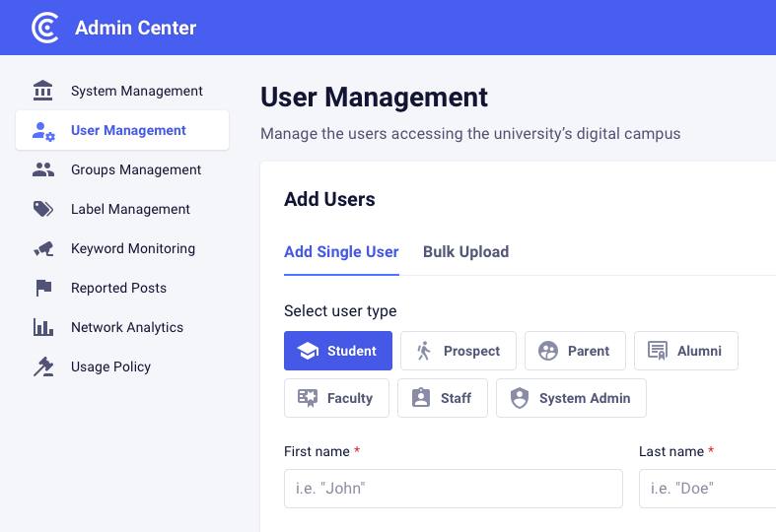Switch to Bulk Upload tab
The width and height of the screenshot is (776, 532).
465,251
